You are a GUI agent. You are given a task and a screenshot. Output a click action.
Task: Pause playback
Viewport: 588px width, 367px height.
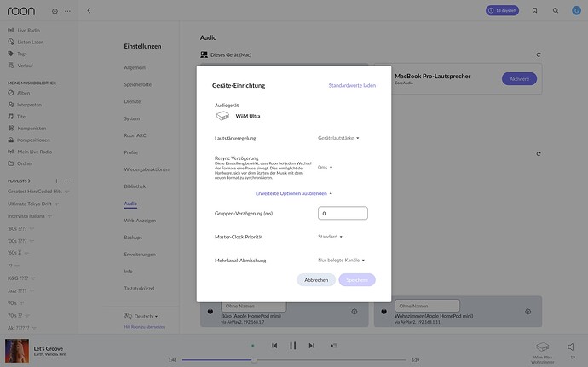pyautogui.click(x=293, y=346)
